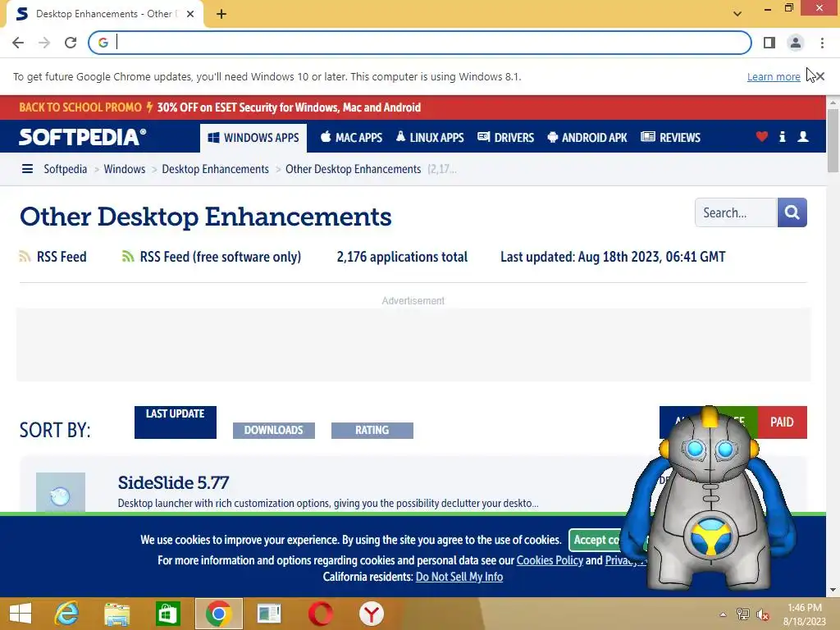
Task: Filter to Paid applications
Action: point(782,422)
